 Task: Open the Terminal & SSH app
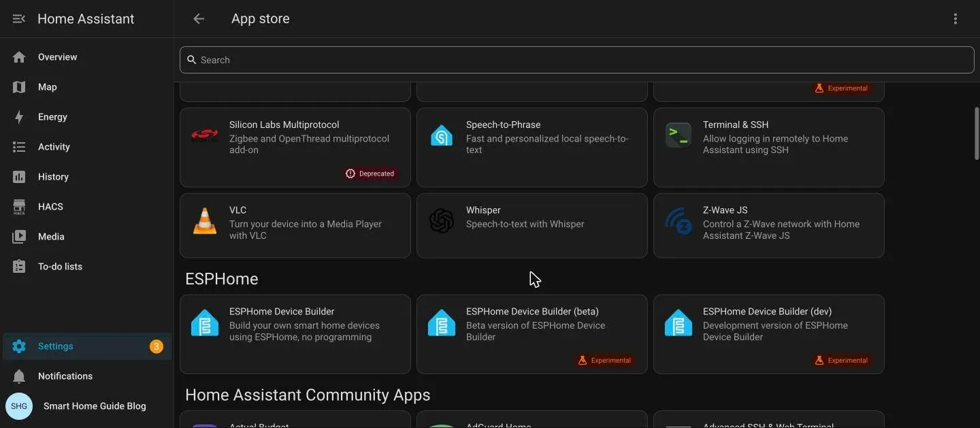point(769,148)
